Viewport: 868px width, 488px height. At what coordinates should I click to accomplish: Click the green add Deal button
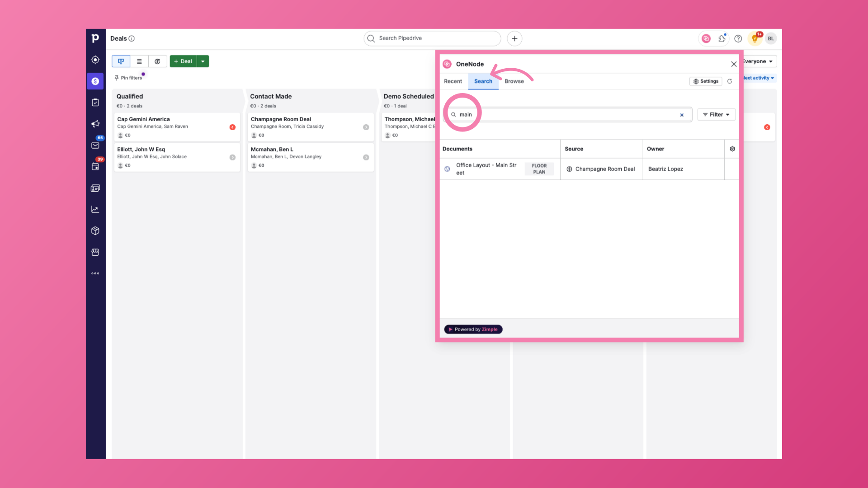tap(183, 61)
